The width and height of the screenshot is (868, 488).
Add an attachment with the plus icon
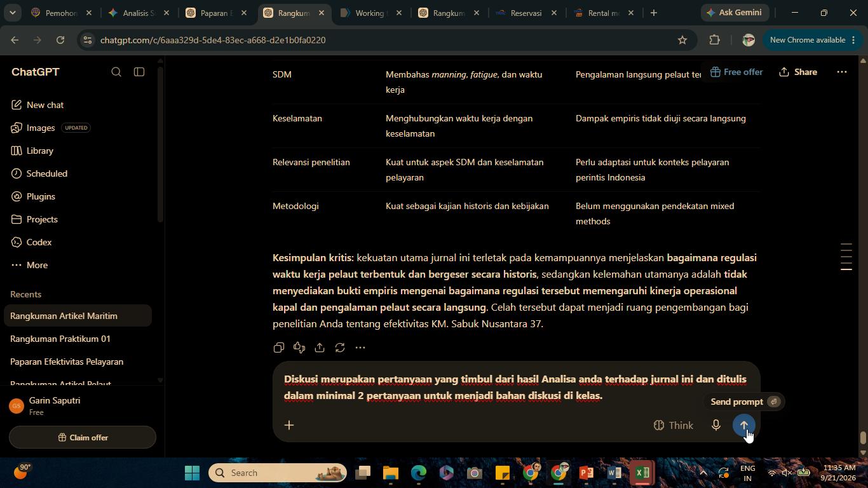pos(289,425)
